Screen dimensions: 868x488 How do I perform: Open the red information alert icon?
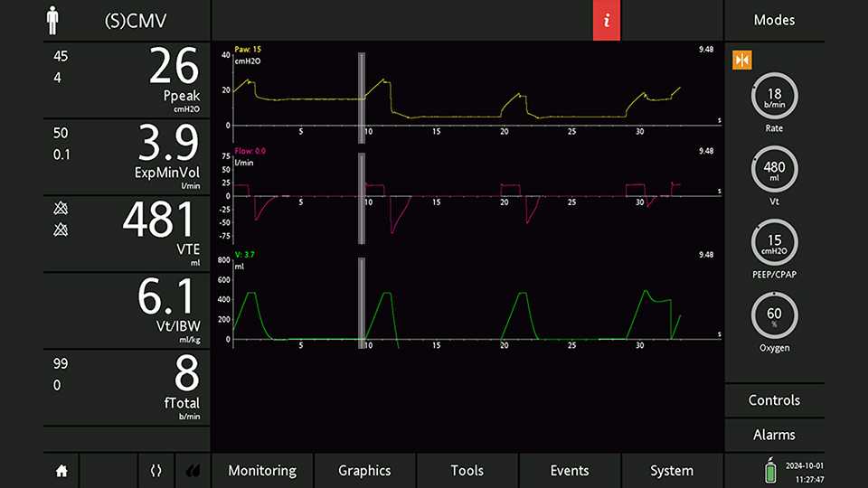[607, 21]
